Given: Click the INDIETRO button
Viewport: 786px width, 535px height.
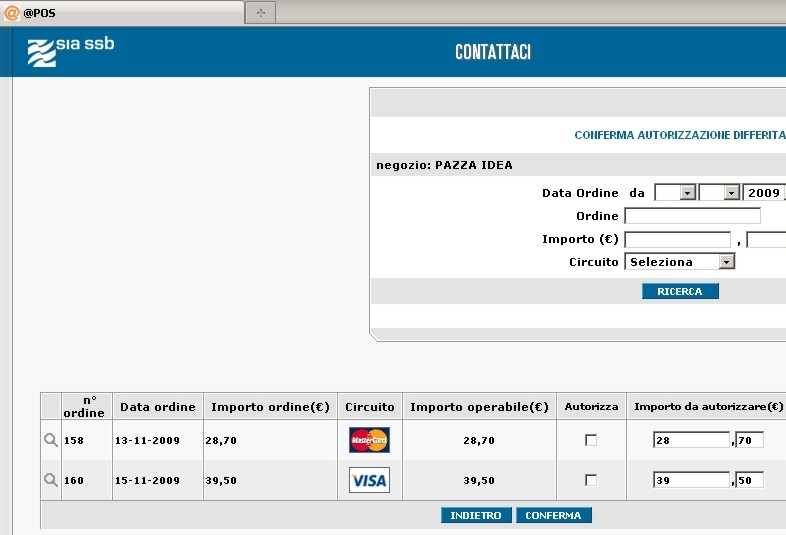Looking at the screenshot, I should [476, 515].
